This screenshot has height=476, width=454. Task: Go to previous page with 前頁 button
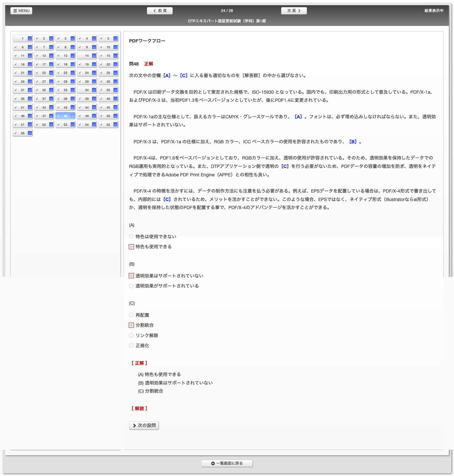(160, 11)
